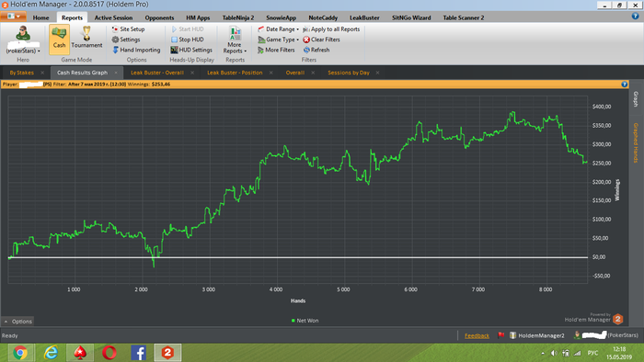Close Sessions by Day tab

pyautogui.click(x=377, y=73)
